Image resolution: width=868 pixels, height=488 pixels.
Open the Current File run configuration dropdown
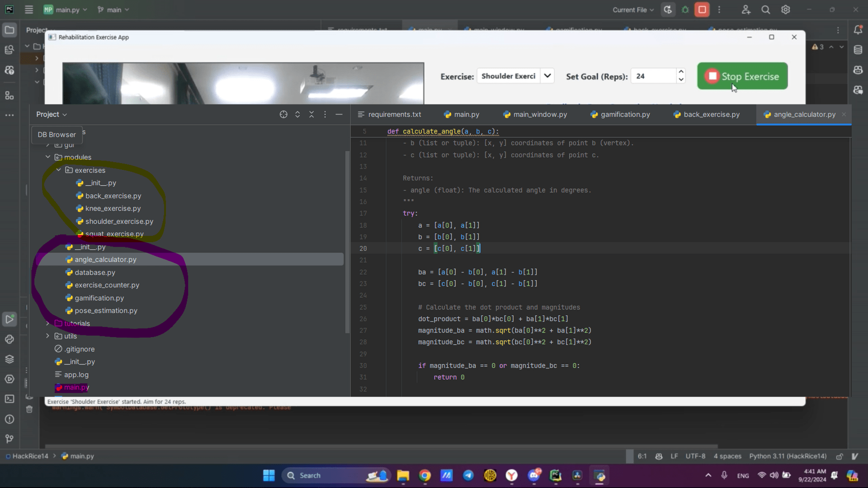tap(633, 9)
